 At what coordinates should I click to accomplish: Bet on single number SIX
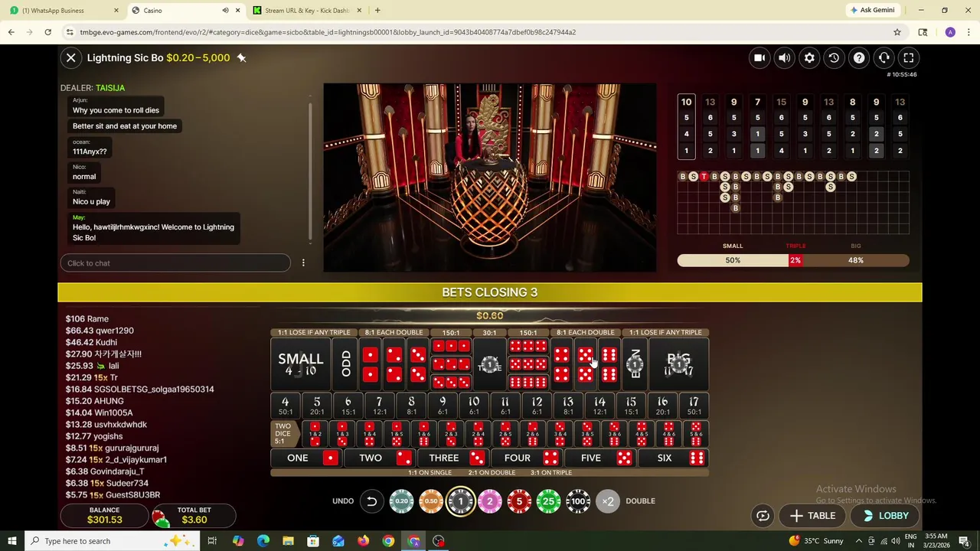click(673, 458)
